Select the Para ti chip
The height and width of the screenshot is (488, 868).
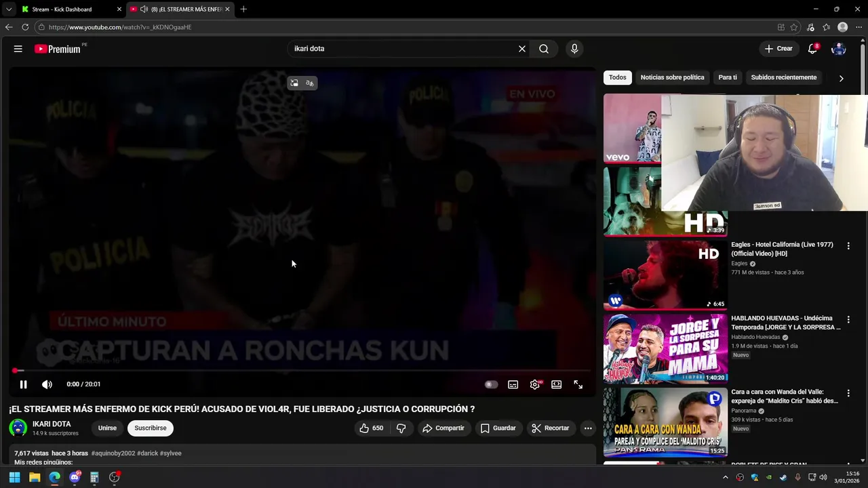pos(728,77)
